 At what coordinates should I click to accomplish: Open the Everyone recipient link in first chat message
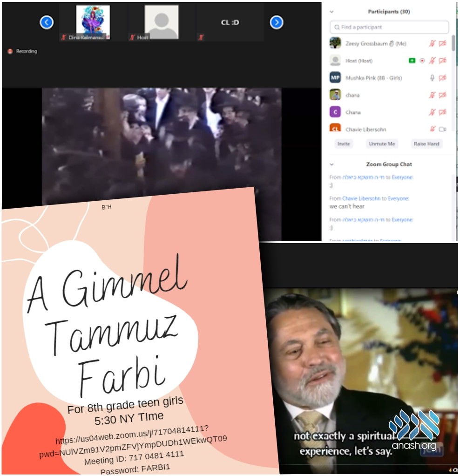coord(402,177)
